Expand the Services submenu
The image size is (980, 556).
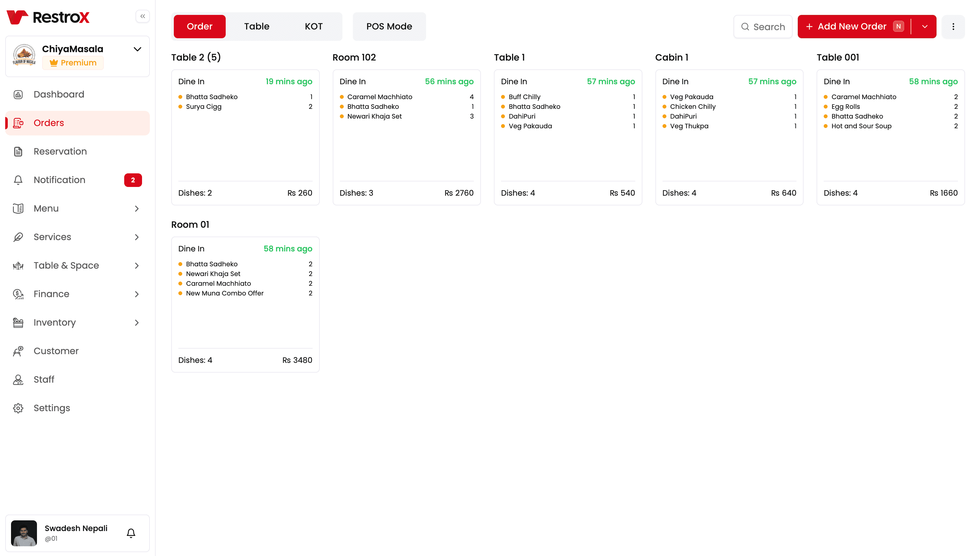tap(137, 237)
